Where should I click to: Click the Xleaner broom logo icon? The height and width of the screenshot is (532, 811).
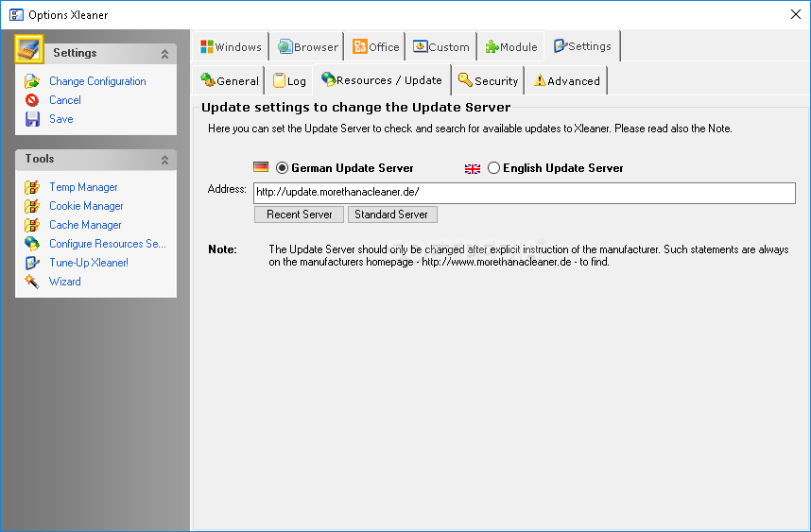[29, 49]
